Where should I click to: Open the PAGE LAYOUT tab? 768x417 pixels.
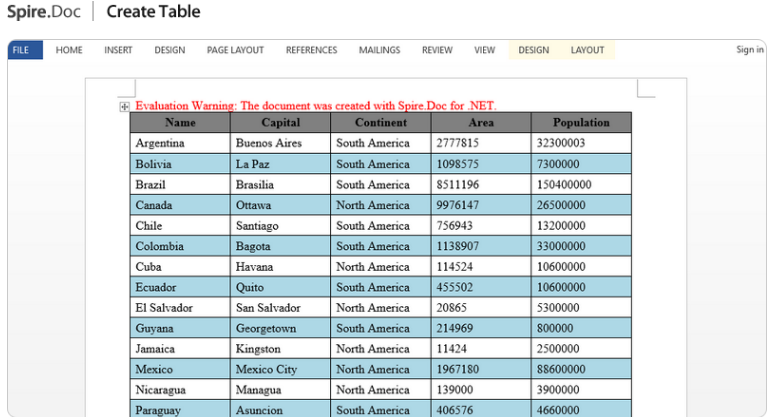(235, 50)
